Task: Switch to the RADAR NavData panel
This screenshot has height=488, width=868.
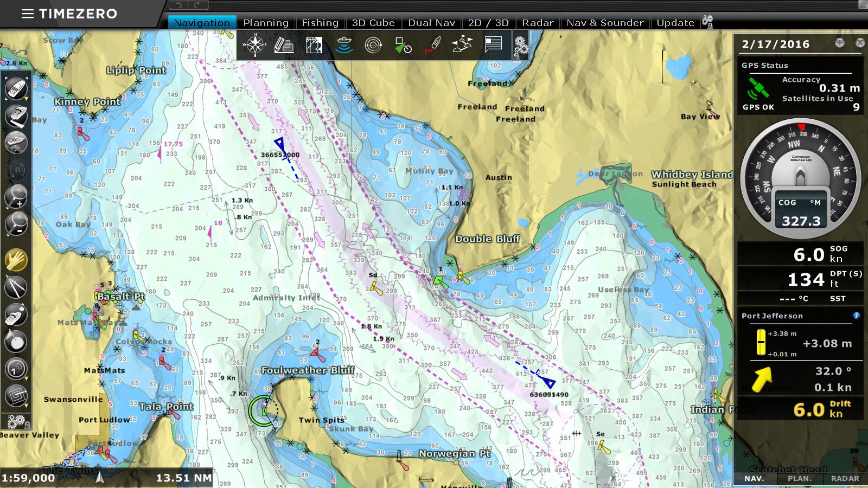Action: tap(845, 478)
